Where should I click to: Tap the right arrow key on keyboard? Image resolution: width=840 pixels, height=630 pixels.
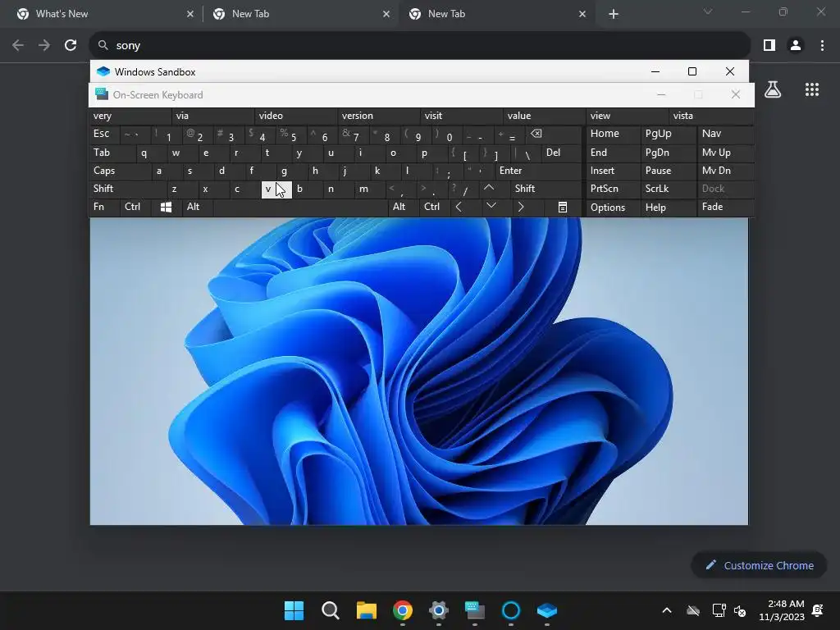click(x=521, y=207)
